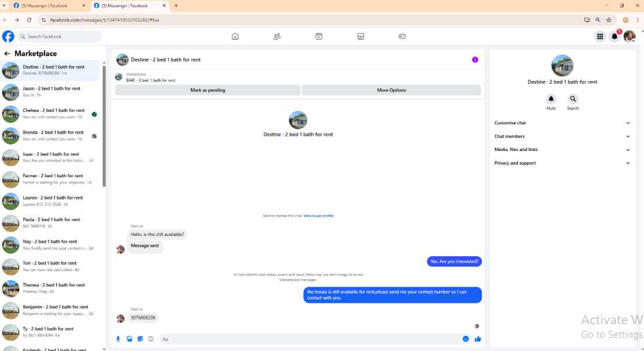The width and height of the screenshot is (644, 351).
Task: View site information icon in address bar
Action: [x=44, y=20]
